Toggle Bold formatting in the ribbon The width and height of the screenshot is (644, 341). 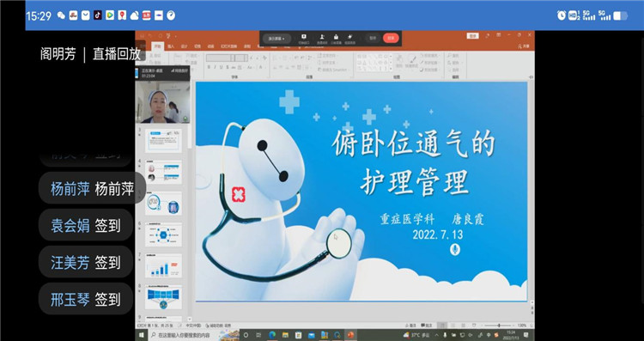[209, 67]
